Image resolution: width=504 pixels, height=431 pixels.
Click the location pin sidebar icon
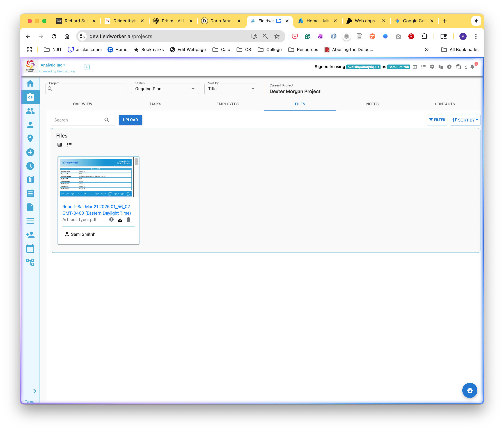click(30, 138)
